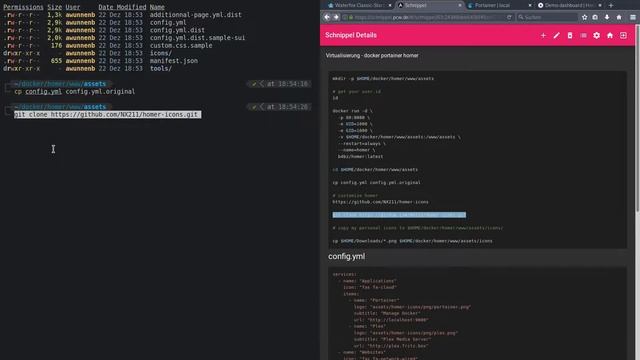Click the browser home toolbar icon
640x360 pixels.
coord(619,17)
